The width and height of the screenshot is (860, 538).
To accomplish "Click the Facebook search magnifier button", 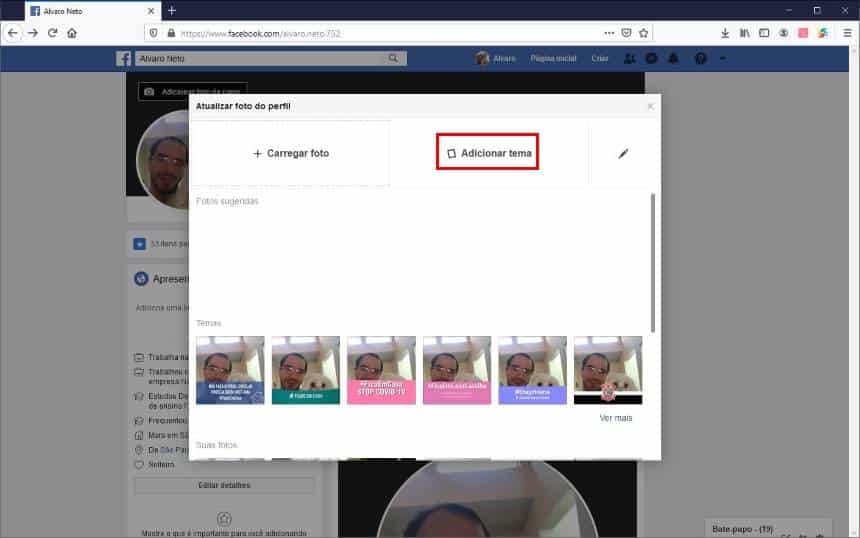I will pyautogui.click(x=393, y=58).
